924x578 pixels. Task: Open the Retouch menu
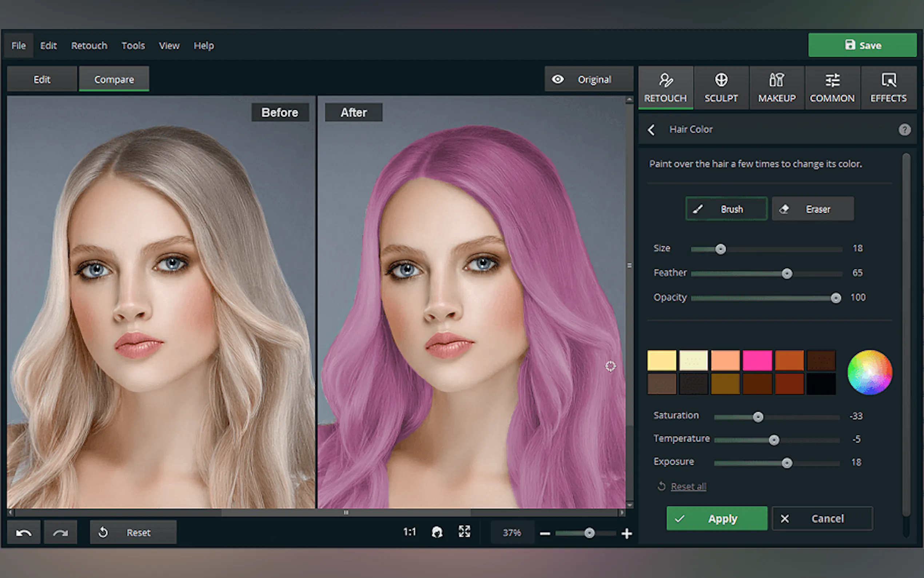pyautogui.click(x=89, y=45)
